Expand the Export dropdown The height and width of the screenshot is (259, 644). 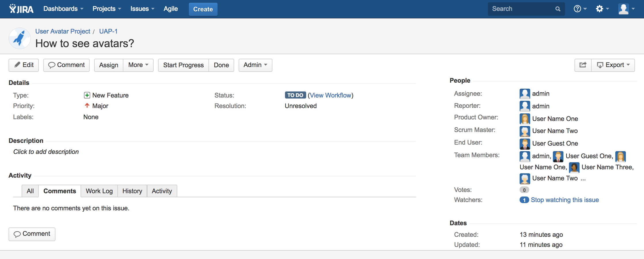[613, 65]
